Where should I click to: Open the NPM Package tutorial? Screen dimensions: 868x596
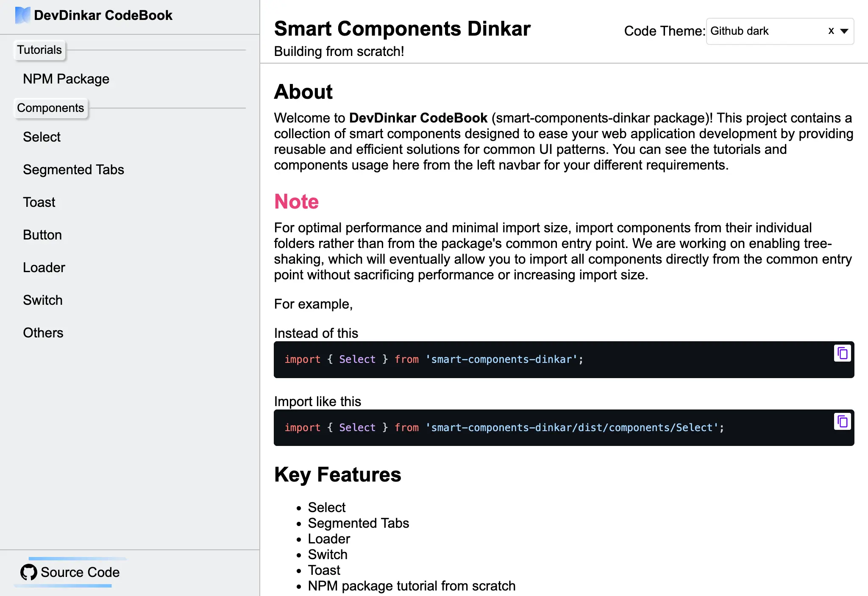[x=66, y=78]
